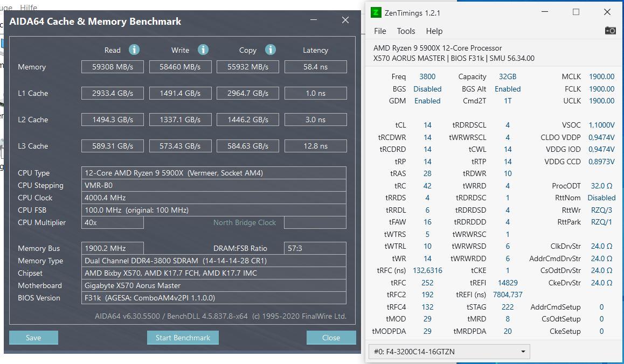Click the BGS Disabled value
Viewport: 624px width, 364px height.
[427, 89]
